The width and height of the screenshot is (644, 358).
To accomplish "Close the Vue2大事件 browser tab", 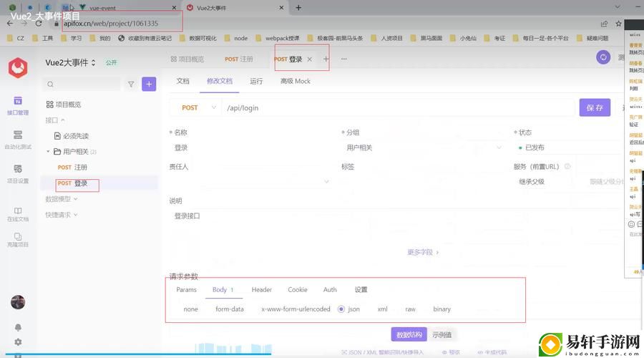I will (x=281, y=8).
